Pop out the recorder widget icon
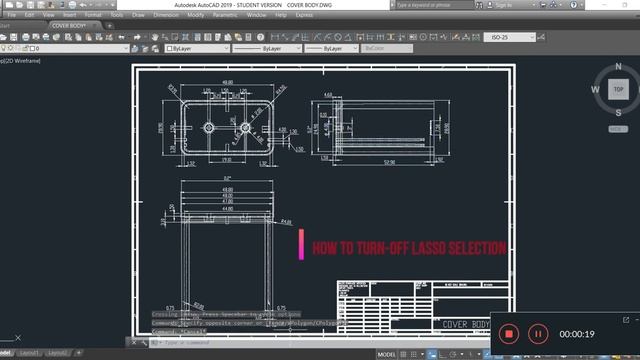The width and height of the screenshot is (640, 360). [626, 320]
